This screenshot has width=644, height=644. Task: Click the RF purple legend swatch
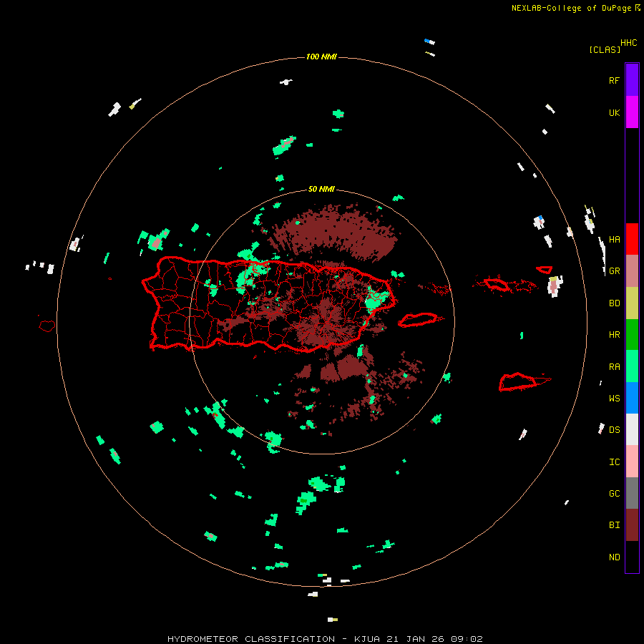point(632,80)
